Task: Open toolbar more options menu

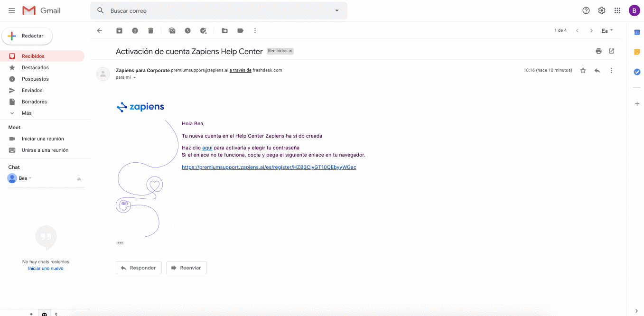Action: (255, 30)
